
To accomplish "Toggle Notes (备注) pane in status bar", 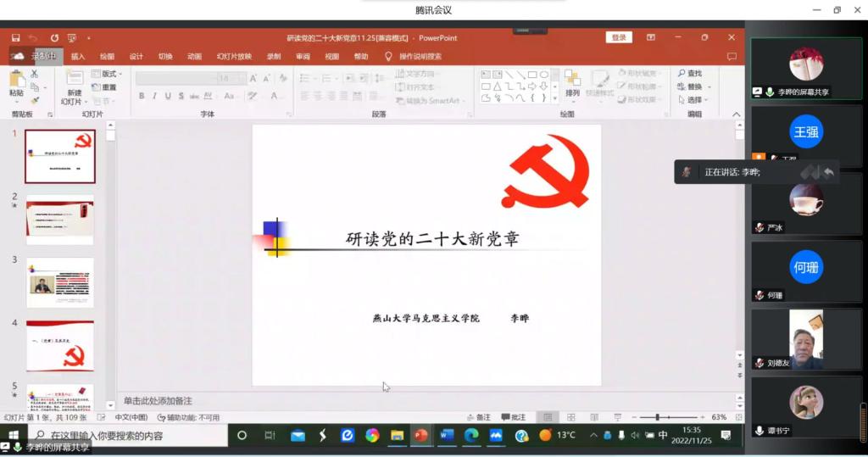I will coord(478,417).
